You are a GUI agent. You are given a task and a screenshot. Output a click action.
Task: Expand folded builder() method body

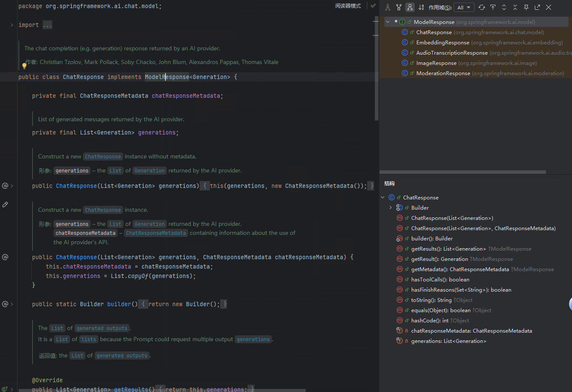[x=12, y=304]
